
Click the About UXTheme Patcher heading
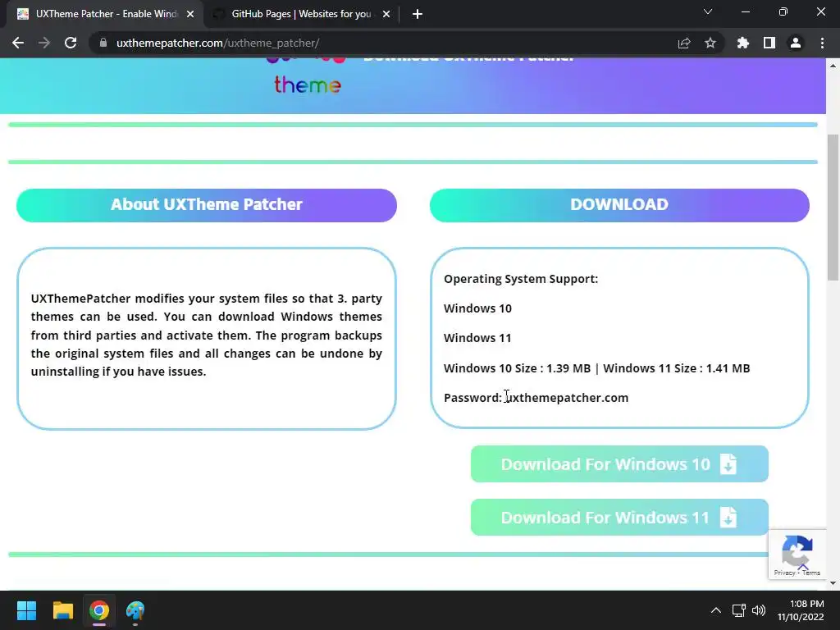[x=207, y=204]
